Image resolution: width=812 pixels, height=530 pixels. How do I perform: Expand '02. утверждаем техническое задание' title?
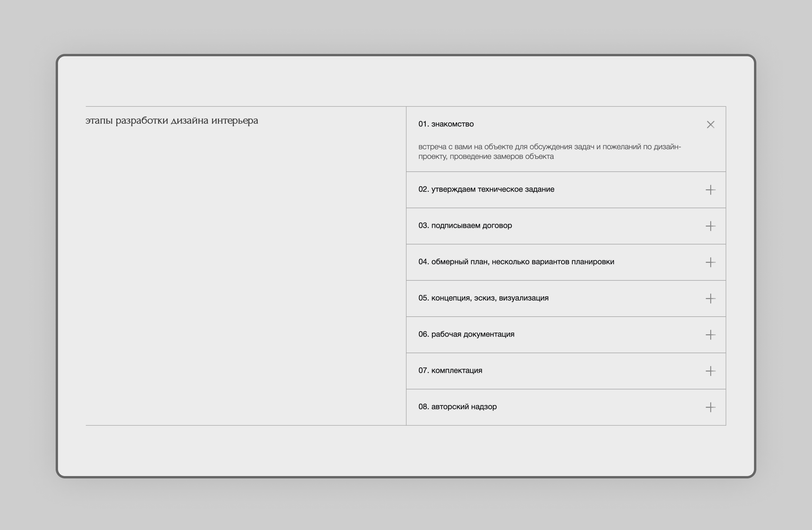[486, 189]
